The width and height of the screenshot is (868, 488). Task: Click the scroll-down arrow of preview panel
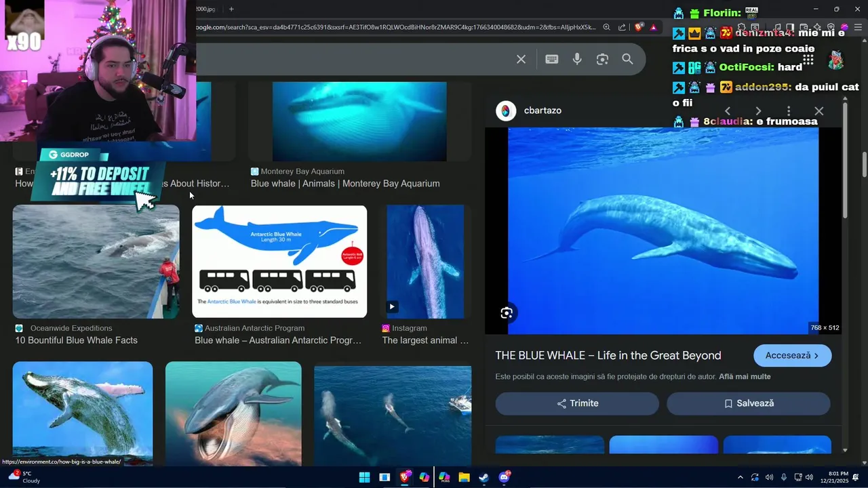[845, 450]
